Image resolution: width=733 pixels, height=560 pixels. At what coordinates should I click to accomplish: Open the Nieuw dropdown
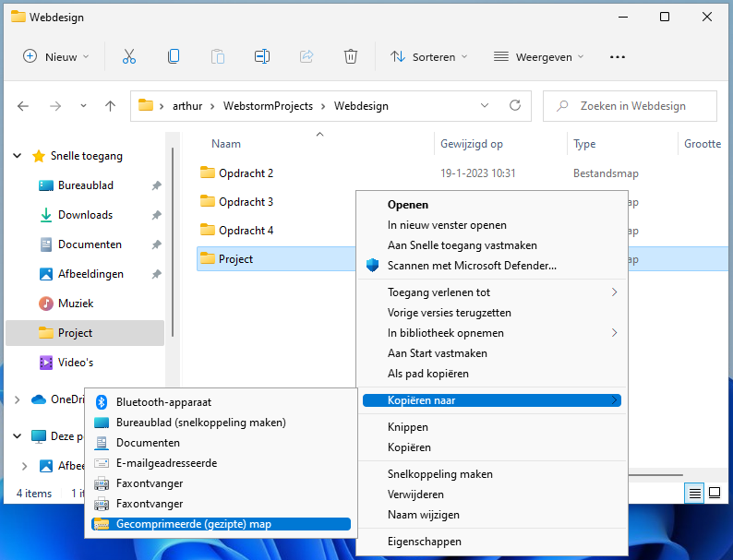[x=56, y=56]
